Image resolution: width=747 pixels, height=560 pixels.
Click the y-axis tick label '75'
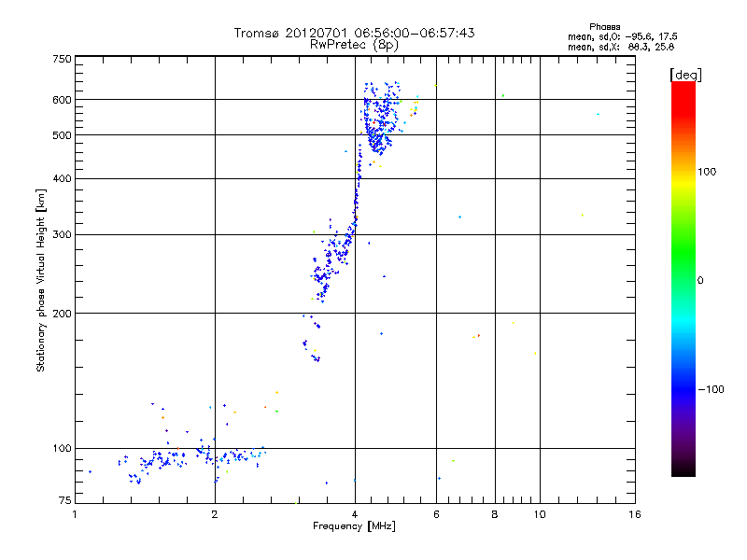pos(65,500)
